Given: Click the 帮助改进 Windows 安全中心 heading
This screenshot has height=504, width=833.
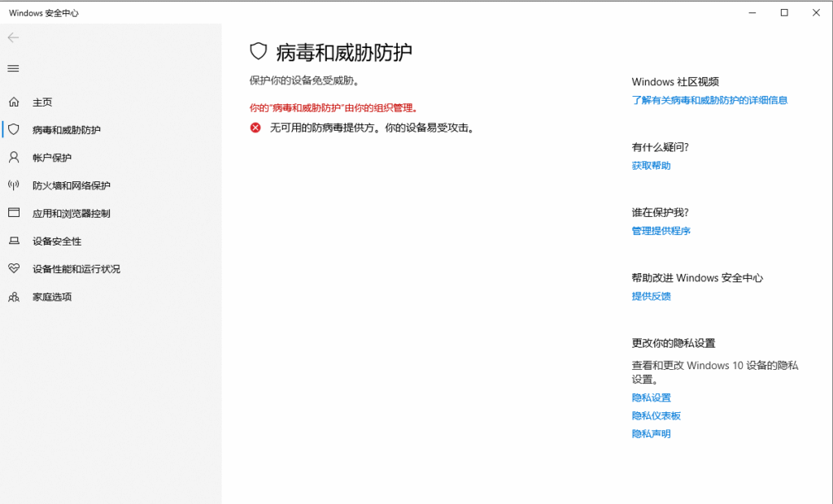Looking at the screenshot, I should [x=697, y=278].
